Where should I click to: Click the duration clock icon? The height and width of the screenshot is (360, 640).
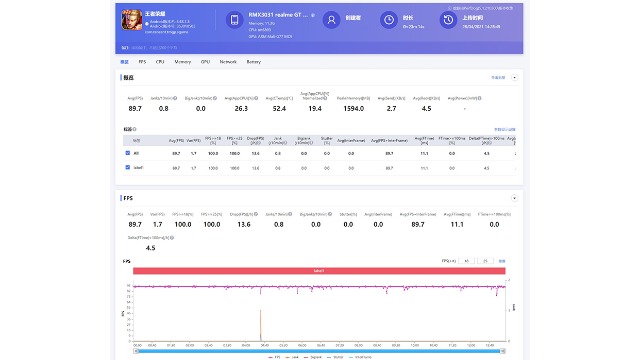coord(389,20)
